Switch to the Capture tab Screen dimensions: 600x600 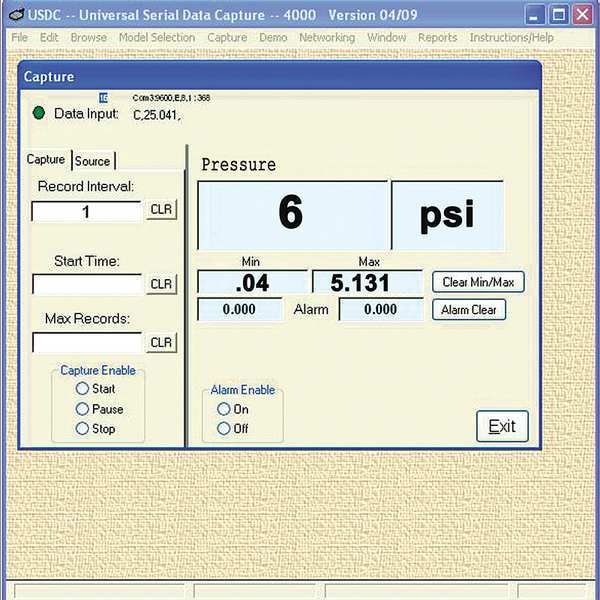coord(46,160)
